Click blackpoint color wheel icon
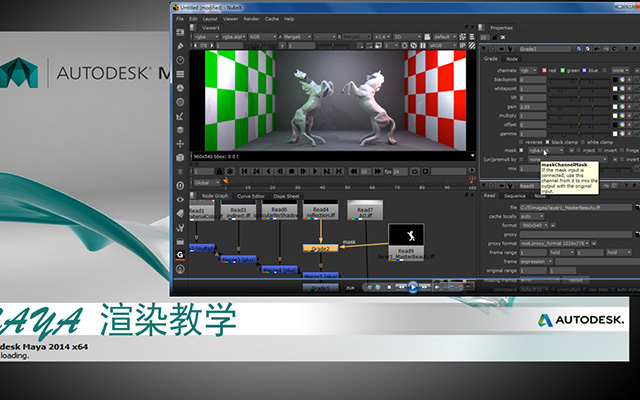The height and width of the screenshot is (400, 640). [622, 80]
